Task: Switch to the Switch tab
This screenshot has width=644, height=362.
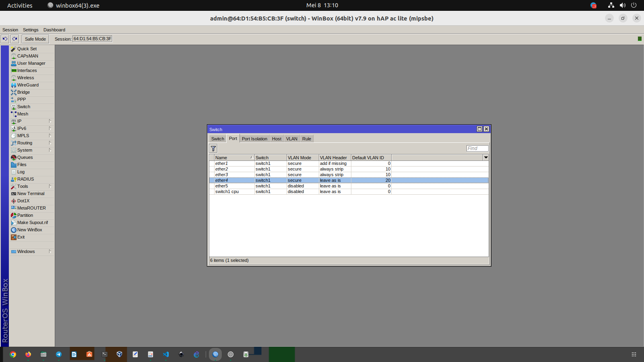Action: click(x=218, y=139)
